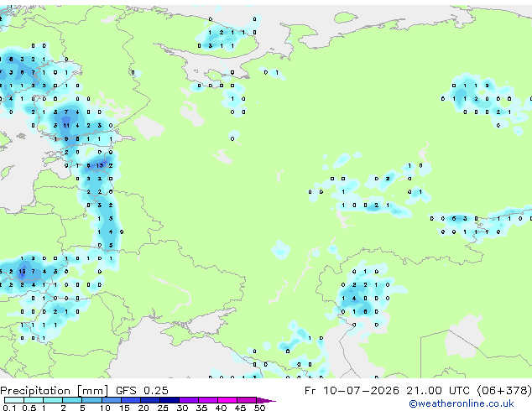Click the "(06+378)" forecast run label
The width and height of the screenshot is (532, 411).
pos(504,391)
